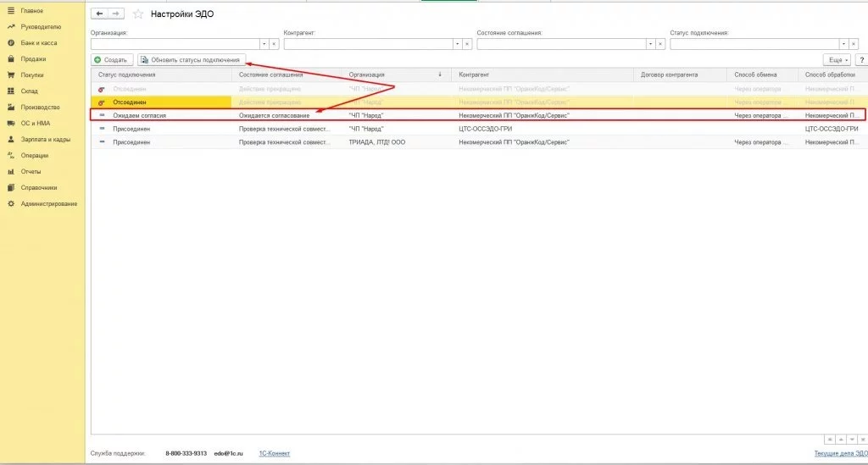The image size is (868, 465).
Task: Open the Администрирование section
Action: tap(48, 203)
